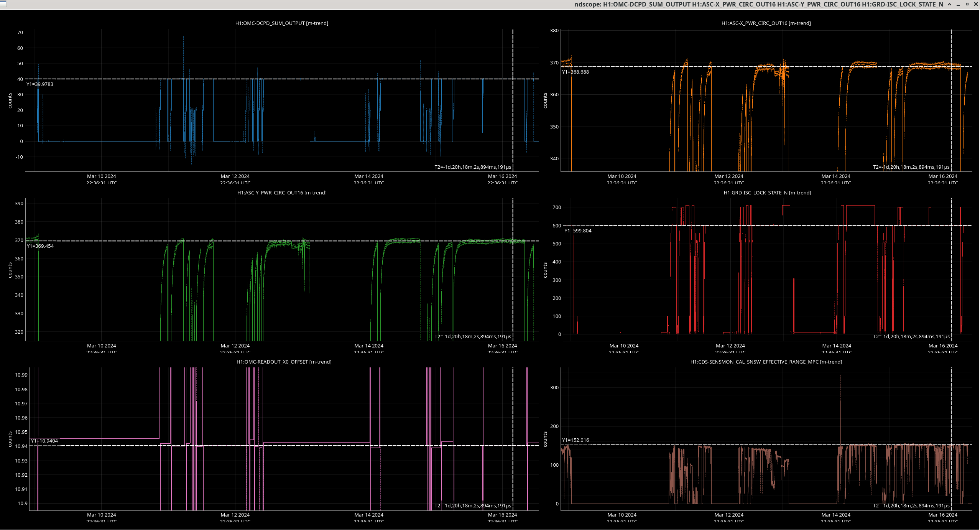This screenshot has width=980, height=530.
Task: Maximize the ndscope window
Action: tap(967, 4)
